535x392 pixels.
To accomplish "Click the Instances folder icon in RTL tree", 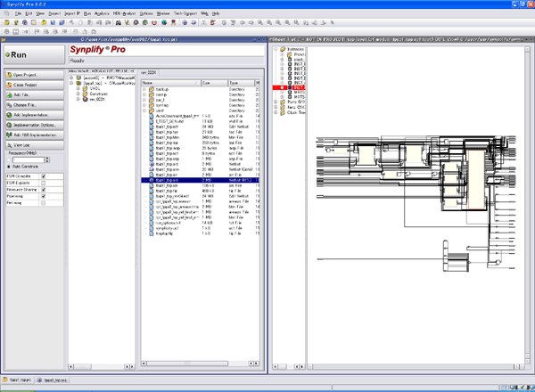I will [283, 49].
